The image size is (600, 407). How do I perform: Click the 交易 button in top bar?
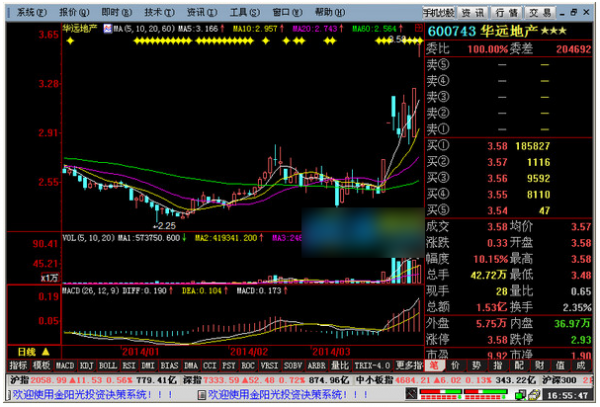tap(539, 12)
